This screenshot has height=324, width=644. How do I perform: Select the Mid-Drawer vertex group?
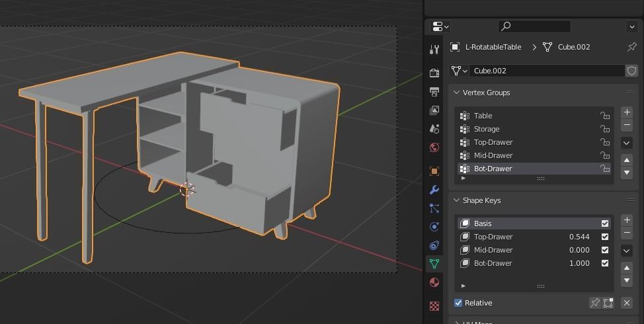pyautogui.click(x=534, y=155)
